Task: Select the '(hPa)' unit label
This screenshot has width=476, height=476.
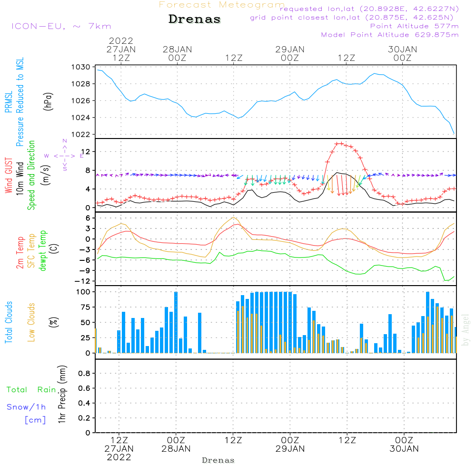Action: (x=49, y=101)
